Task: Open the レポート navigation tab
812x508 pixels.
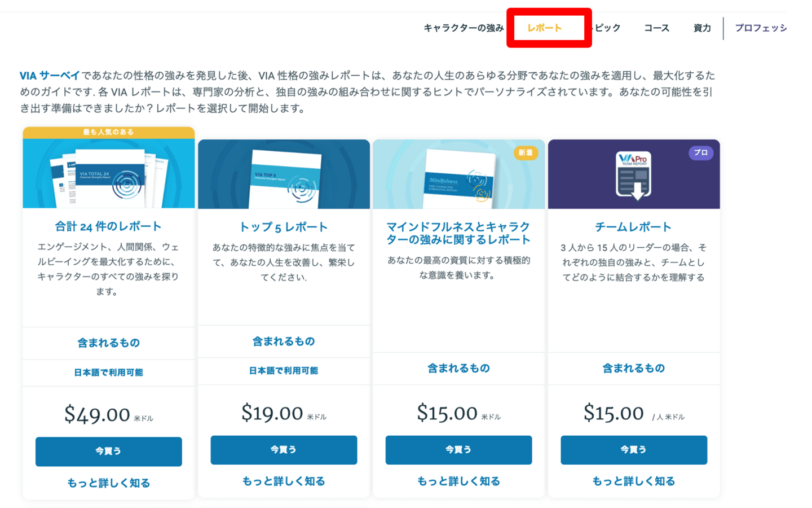Action: (x=544, y=28)
